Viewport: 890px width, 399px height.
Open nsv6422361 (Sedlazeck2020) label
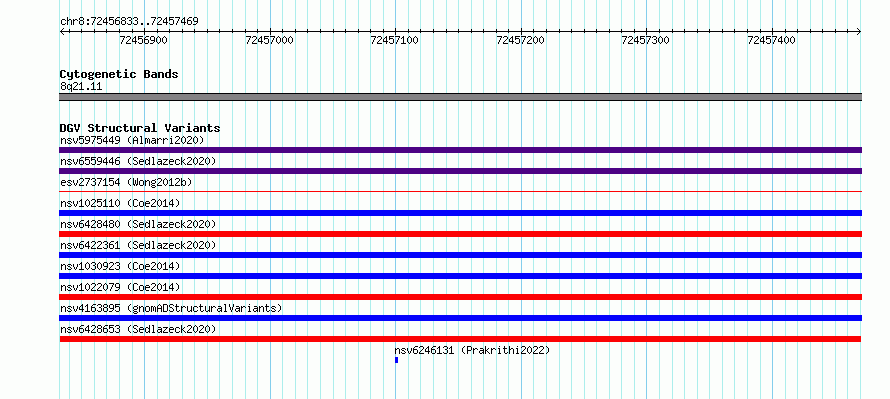[x=138, y=245]
